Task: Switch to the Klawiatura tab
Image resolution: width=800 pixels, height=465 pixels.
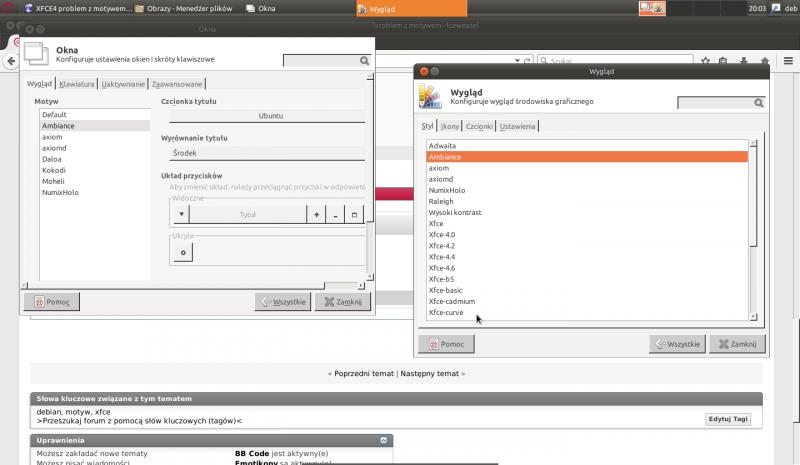Action: click(x=77, y=84)
